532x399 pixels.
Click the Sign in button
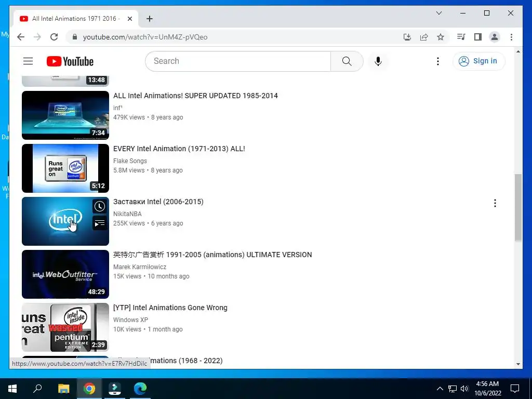click(x=478, y=61)
